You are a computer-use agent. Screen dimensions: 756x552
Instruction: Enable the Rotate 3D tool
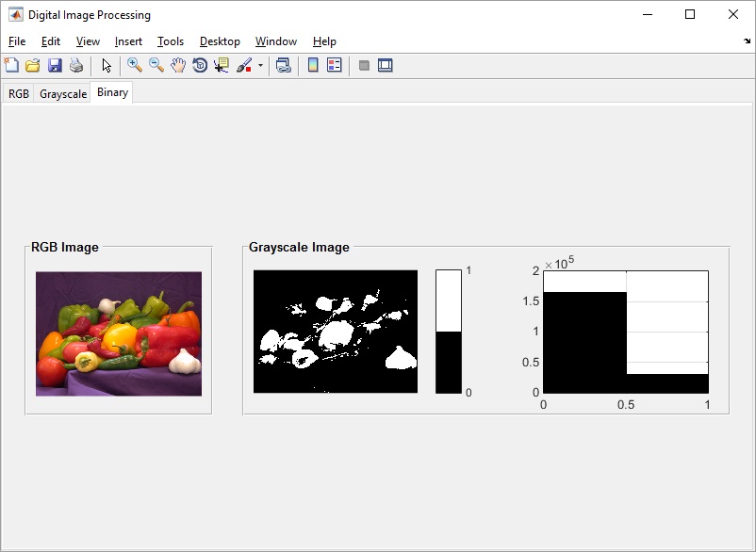(200, 65)
